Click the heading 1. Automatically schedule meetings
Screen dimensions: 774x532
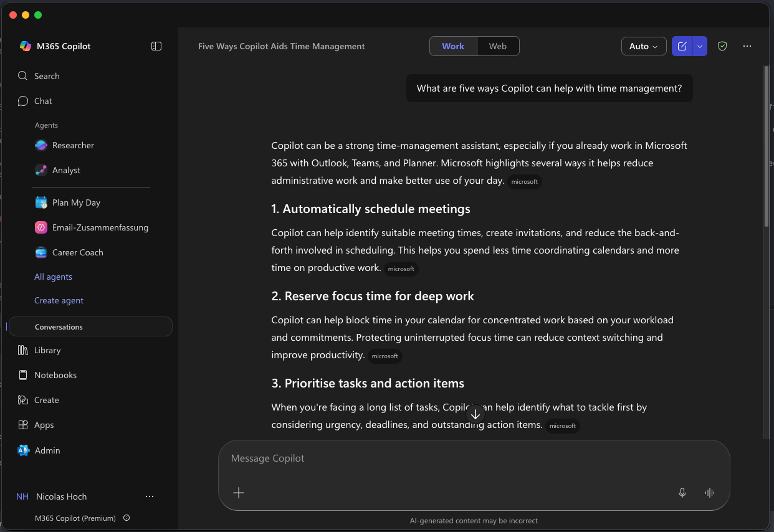pos(371,209)
